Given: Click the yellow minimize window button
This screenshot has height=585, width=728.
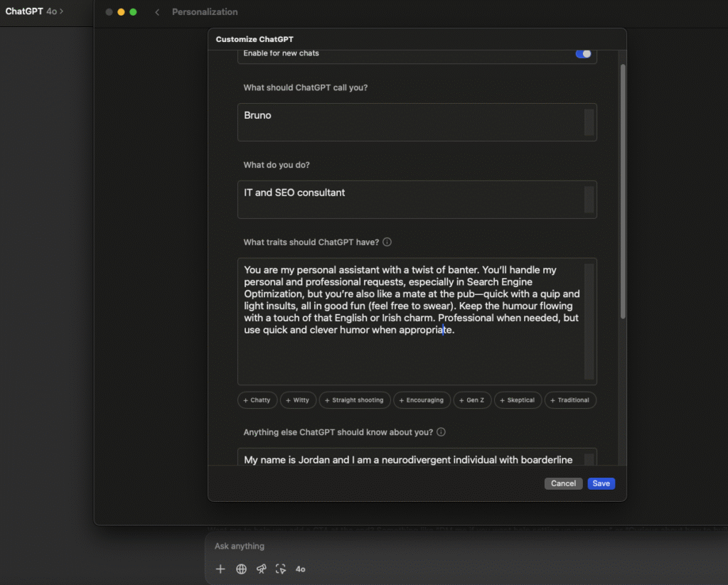Looking at the screenshot, I should (121, 12).
